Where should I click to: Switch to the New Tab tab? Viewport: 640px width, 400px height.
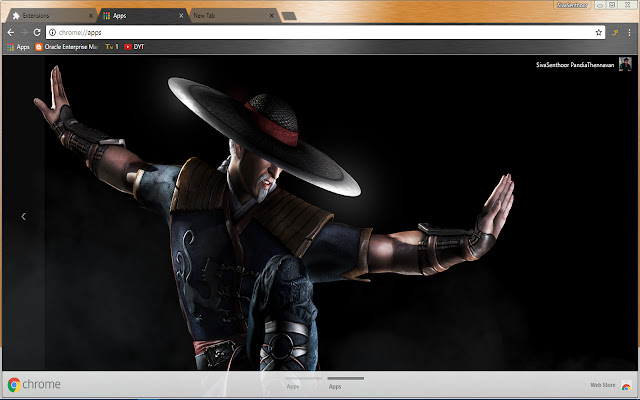[235, 16]
